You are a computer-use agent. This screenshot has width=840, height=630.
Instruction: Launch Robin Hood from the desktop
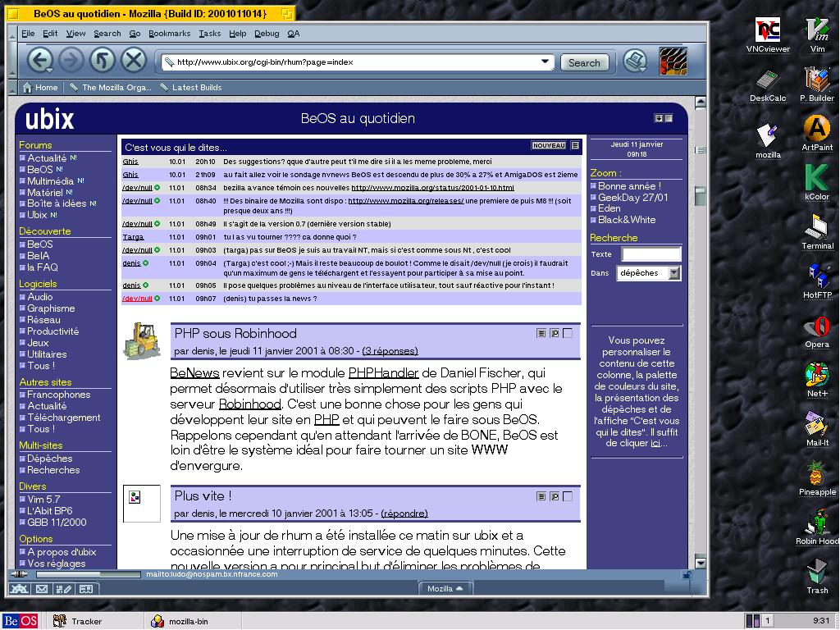tap(817, 527)
